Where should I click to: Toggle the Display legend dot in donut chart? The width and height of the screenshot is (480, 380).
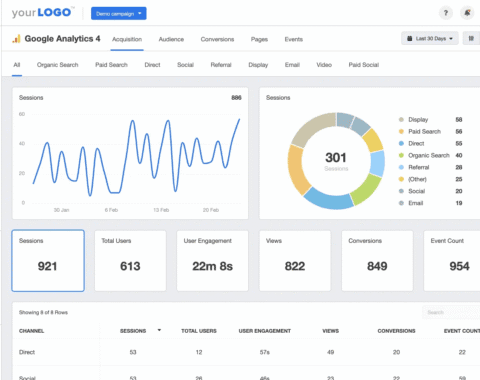coord(401,120)
